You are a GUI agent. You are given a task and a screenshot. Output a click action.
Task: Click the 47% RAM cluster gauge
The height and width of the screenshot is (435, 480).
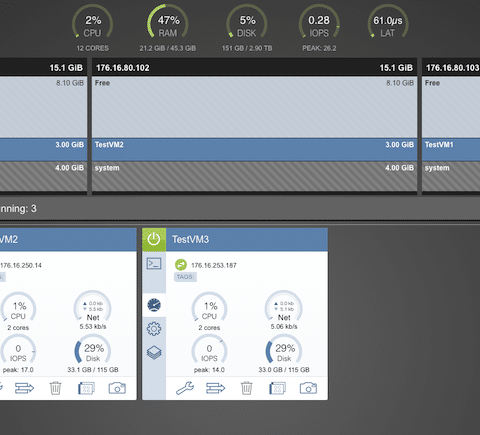point(168,22)
